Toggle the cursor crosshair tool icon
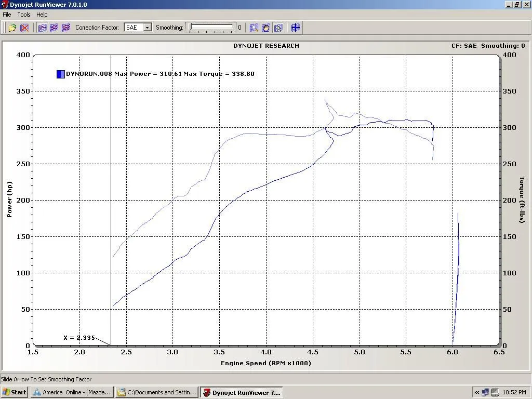This screenshot has width=532, height=399. point(278,28)
